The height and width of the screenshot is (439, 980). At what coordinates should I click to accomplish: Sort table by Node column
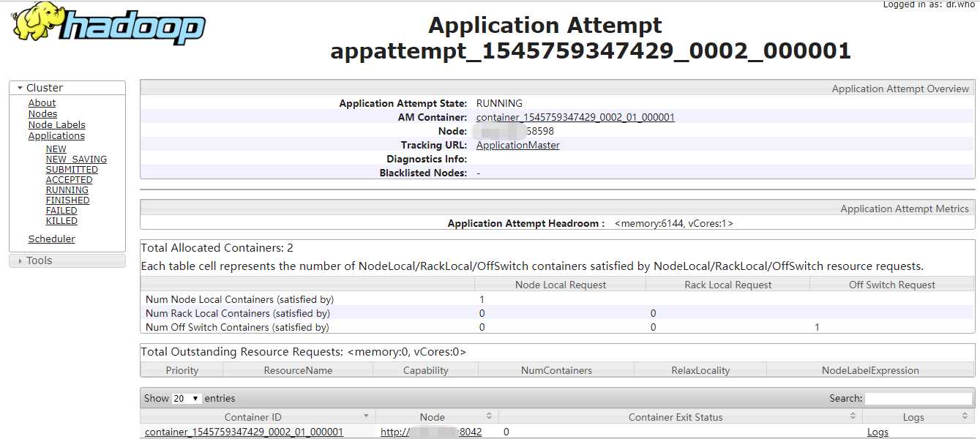coord(437,416)
